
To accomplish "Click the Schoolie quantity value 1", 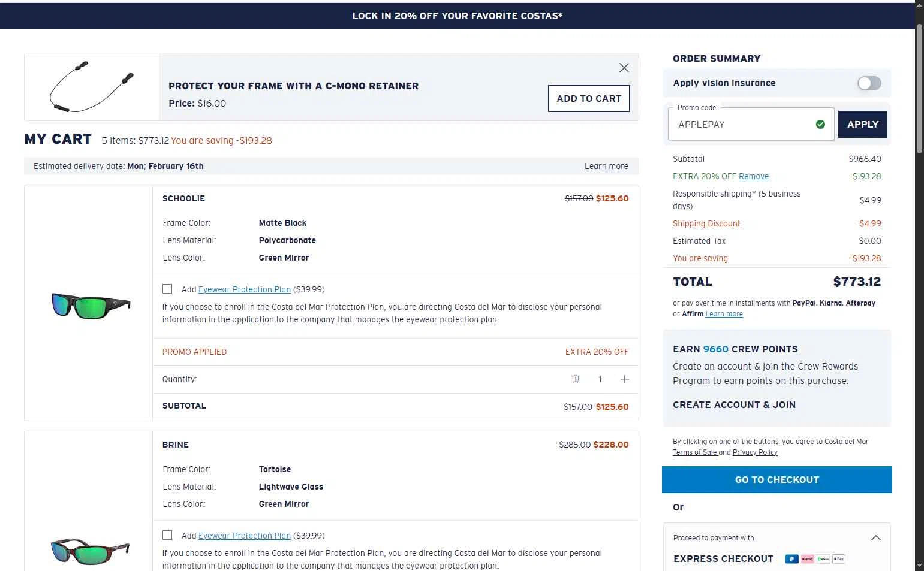I will 600,379.
